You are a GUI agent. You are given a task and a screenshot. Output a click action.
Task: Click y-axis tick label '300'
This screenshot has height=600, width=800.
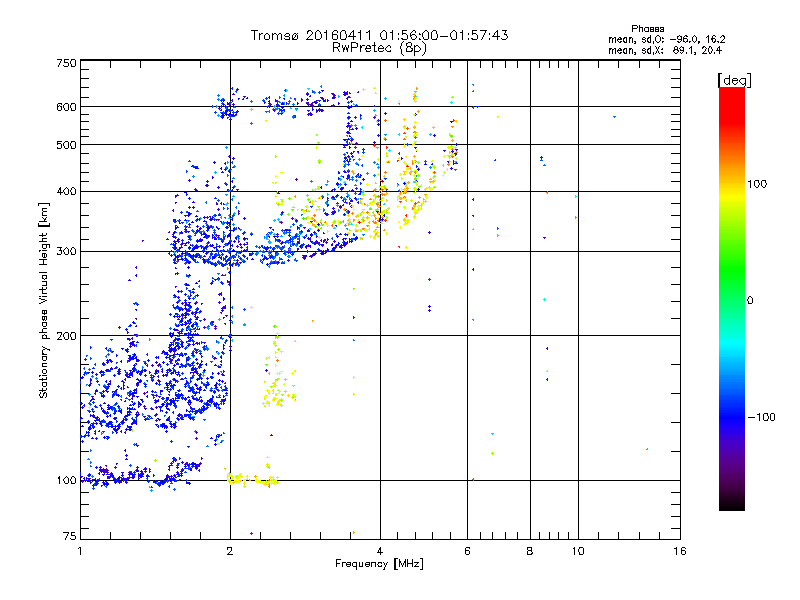(66, 251)
